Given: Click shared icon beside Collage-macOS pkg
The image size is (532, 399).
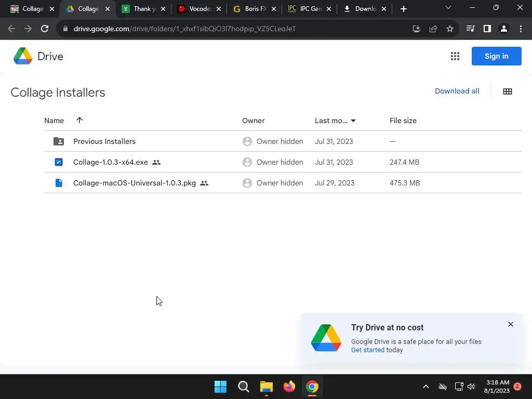Looking at the screenshot, I should tap(204, 183).
